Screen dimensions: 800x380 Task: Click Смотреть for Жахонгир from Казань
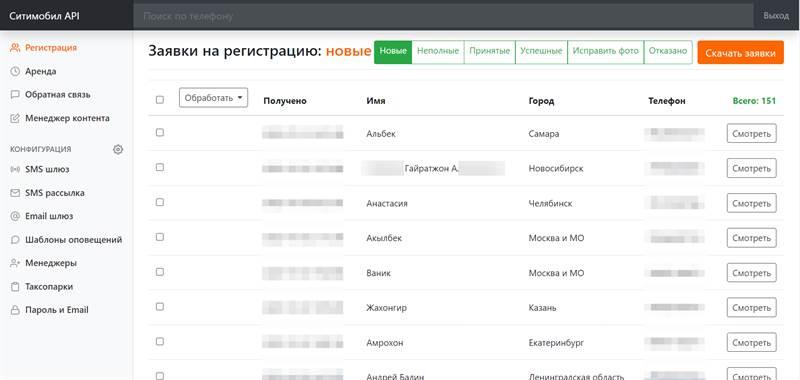pos(752,308)
